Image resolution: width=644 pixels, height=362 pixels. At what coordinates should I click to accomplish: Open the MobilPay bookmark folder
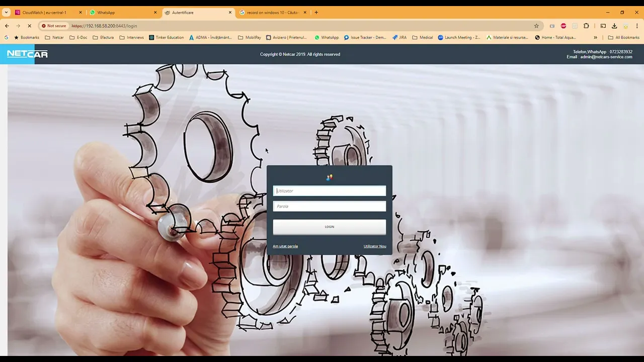tap(250, 37)
